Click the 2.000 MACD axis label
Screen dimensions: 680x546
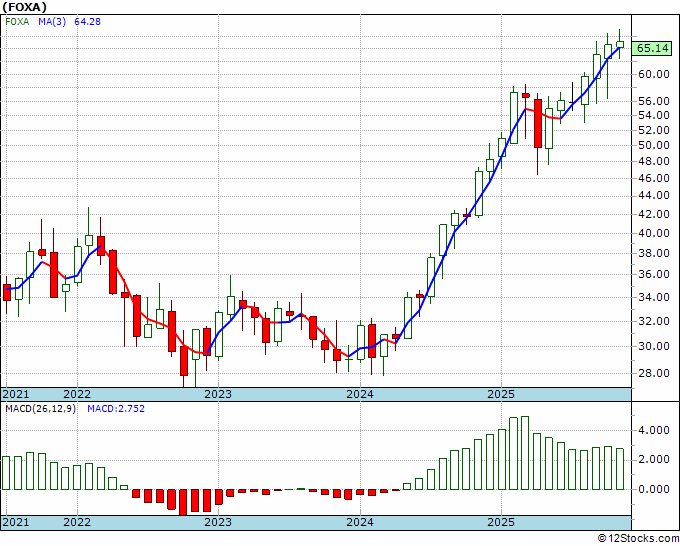[654, 460]
